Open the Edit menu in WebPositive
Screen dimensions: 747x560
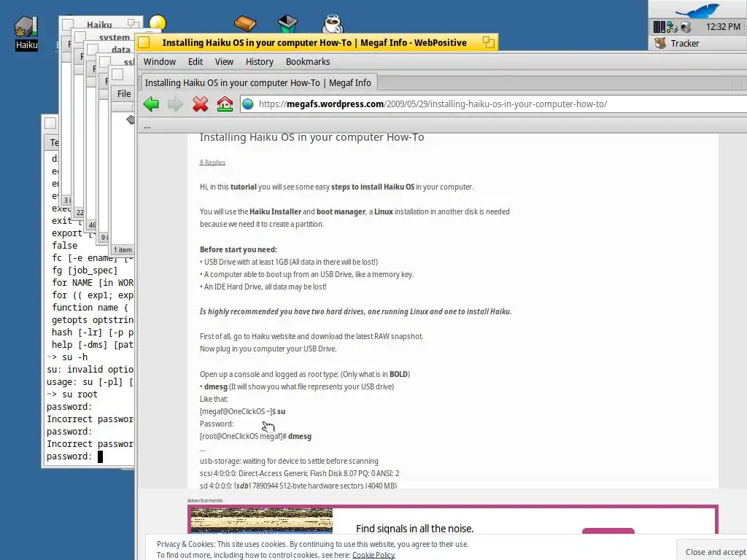[196, 61]
